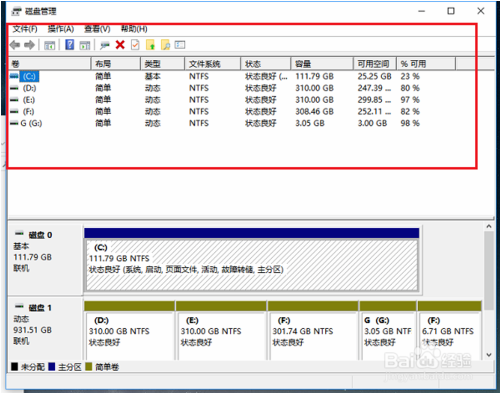Click the 磁盘 1 disk label panel
The width and height of the screenshot is (500, 393).
[45, 329]
